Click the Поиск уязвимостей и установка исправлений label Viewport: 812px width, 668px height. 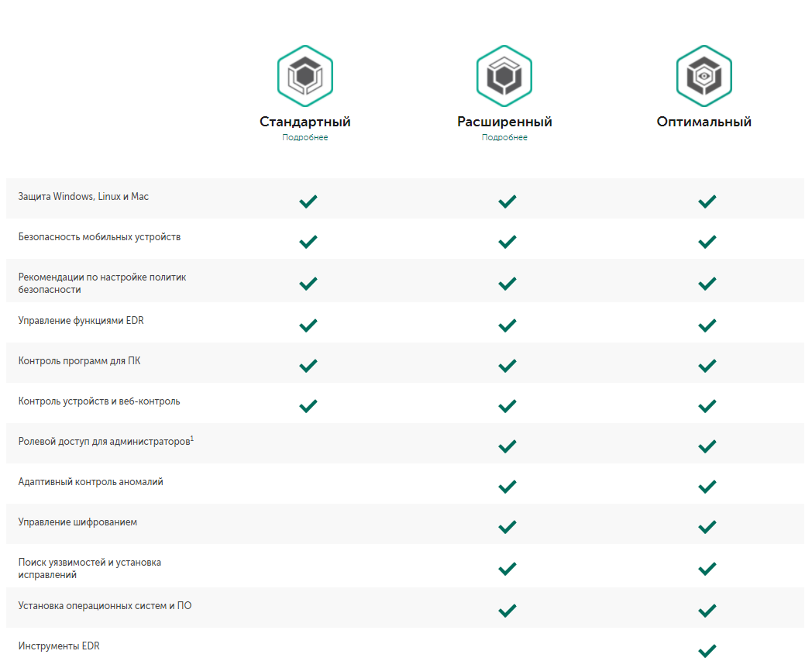point(90,568)
